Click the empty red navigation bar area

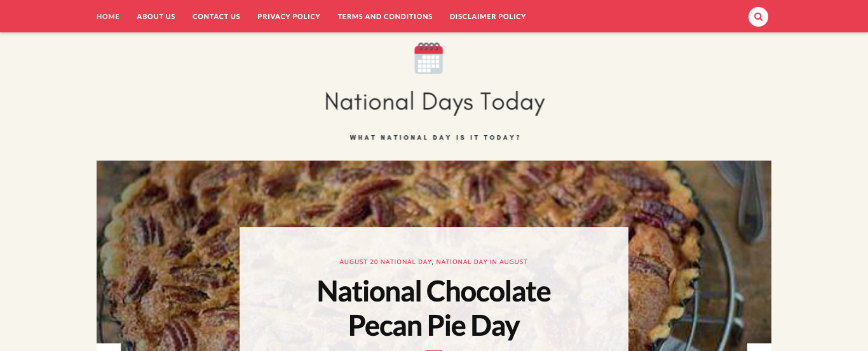click(x=635, y=17)
